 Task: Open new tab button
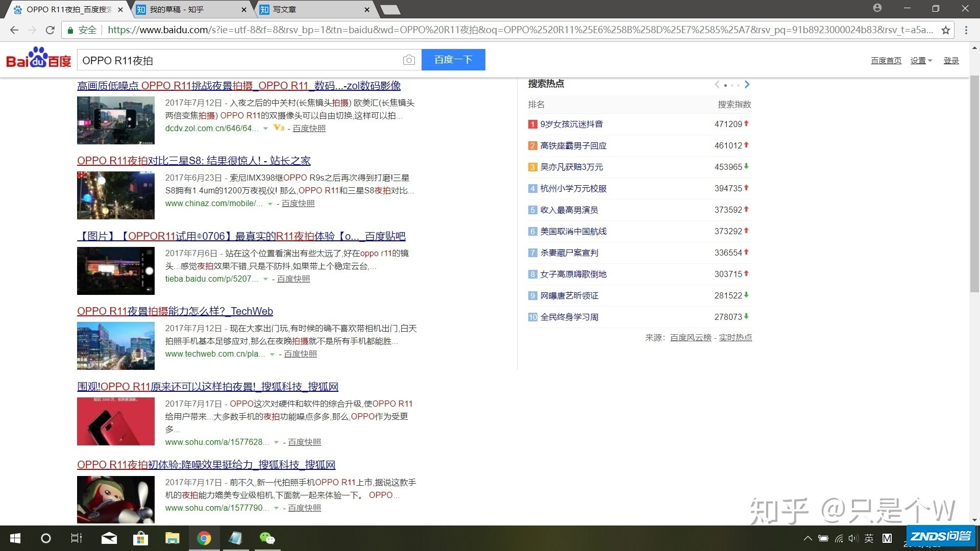(390, 10)
